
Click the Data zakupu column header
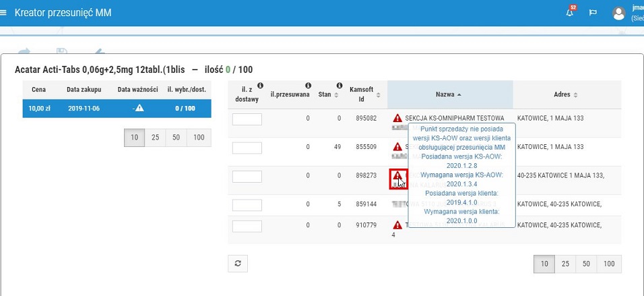click(84, 89)
